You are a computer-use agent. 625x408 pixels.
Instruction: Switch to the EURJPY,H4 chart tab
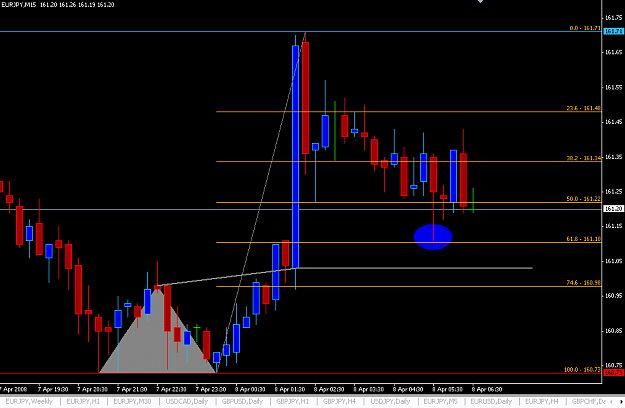click(541, 401)
